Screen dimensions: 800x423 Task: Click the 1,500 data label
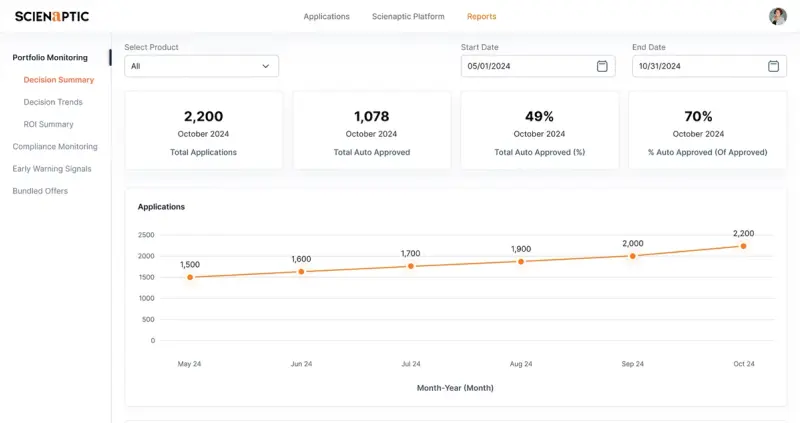[190, 264]
